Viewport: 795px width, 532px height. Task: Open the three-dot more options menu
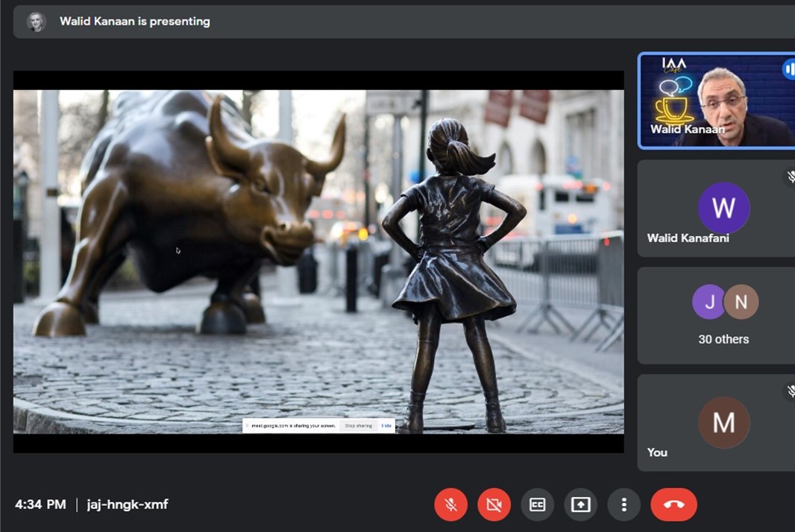click(624, 504)
